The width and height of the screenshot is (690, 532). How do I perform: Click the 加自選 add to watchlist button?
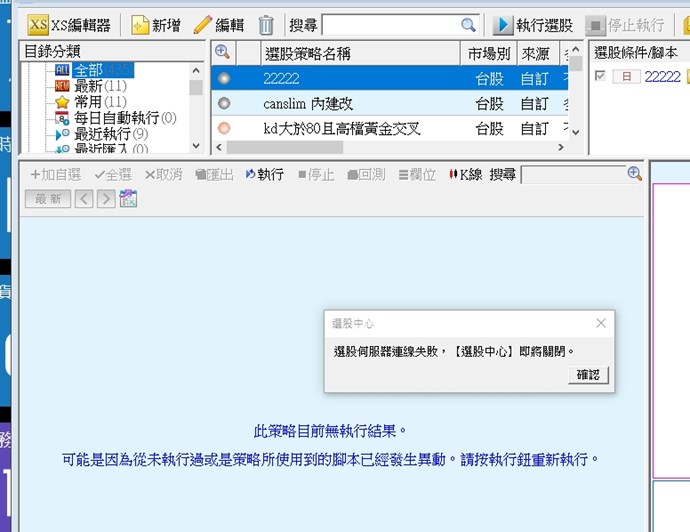click(55, 175)
